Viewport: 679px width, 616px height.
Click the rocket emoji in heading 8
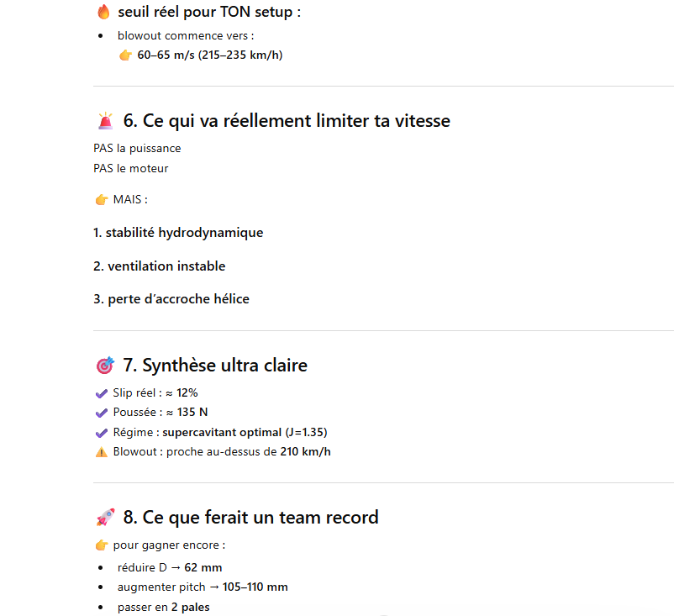tap(105, 517)
